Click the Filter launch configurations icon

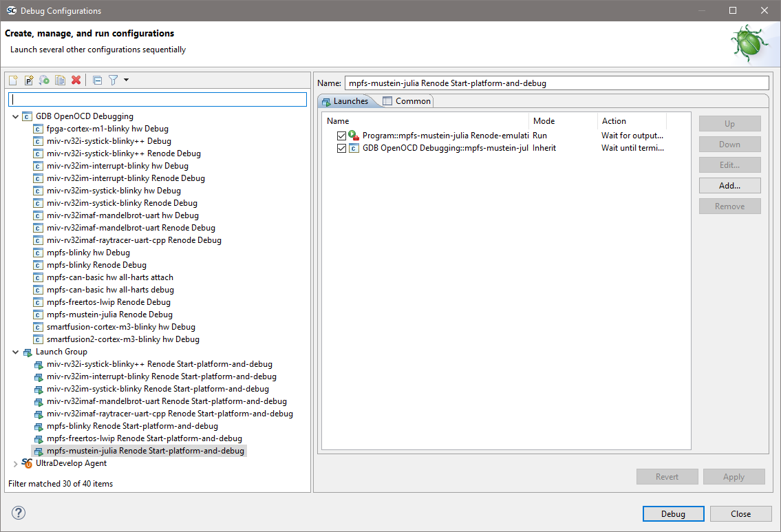[113, 81]
